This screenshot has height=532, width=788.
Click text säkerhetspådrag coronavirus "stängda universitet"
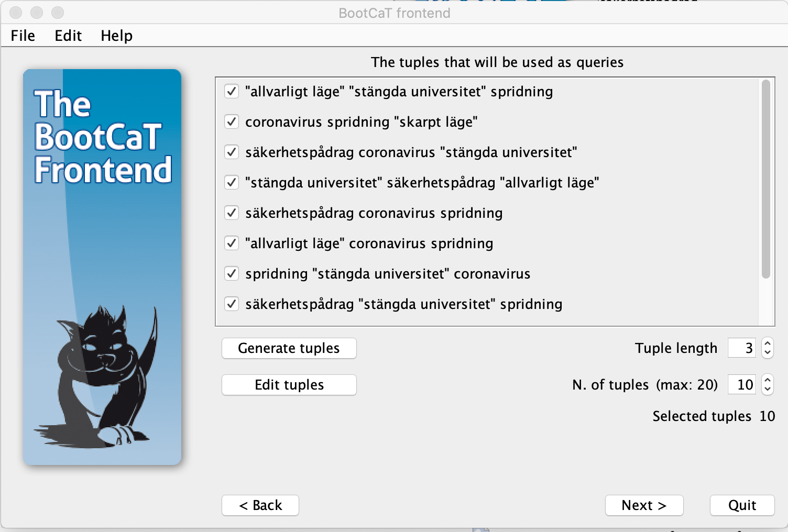[x=411, y=152]
